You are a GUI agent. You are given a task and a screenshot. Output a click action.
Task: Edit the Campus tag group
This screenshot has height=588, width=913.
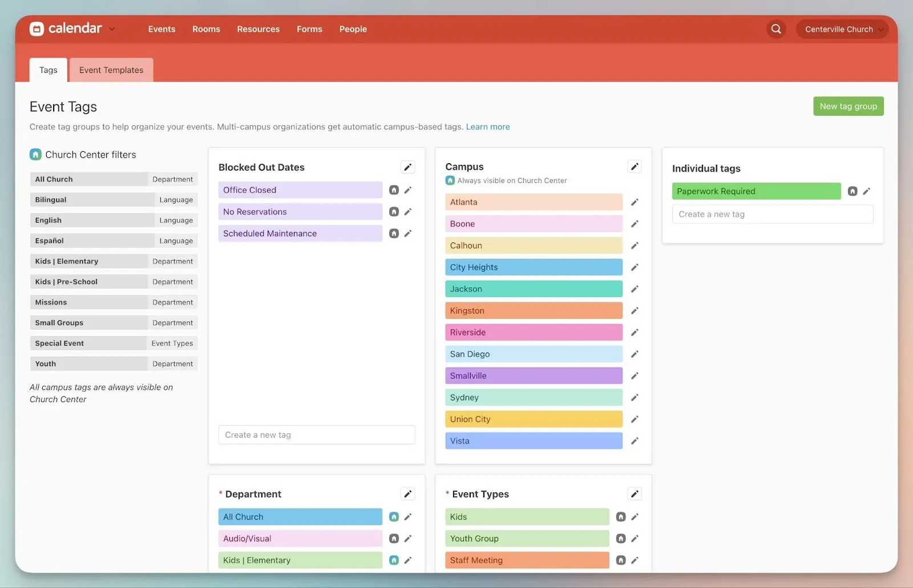pyautogui.click(x=634, y=167)
